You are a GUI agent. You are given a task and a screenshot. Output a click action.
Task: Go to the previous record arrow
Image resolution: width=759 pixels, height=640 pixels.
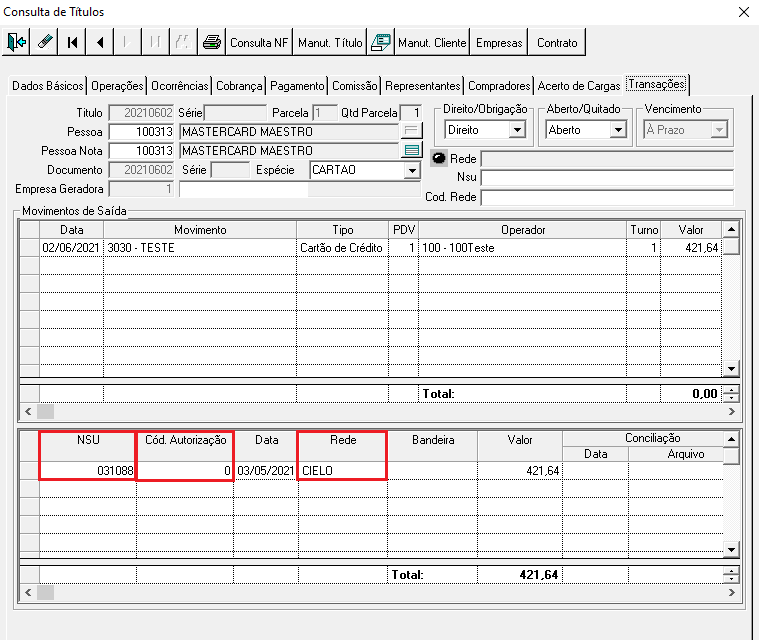coord(100,42)
